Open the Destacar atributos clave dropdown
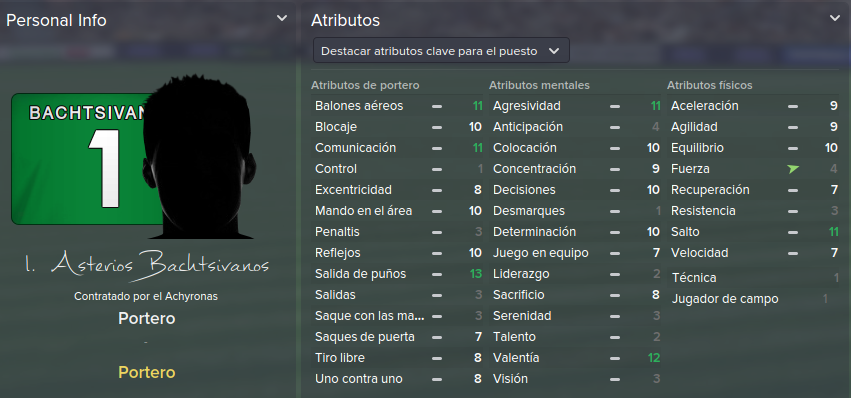Screen dimensions: 851x398 click(441, 51)
